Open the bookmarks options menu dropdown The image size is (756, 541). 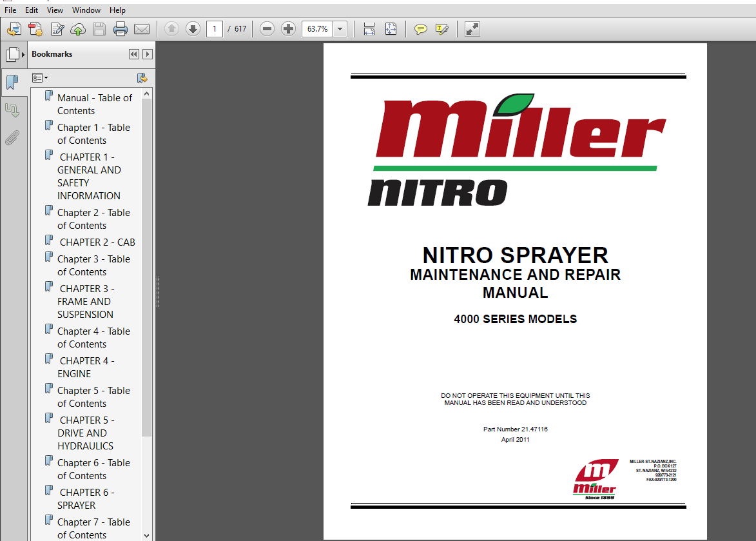click(x=40, y=77)
